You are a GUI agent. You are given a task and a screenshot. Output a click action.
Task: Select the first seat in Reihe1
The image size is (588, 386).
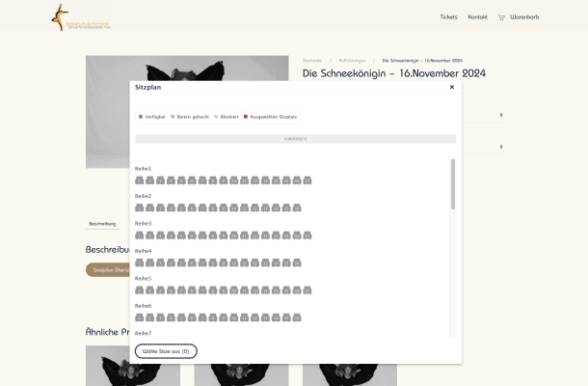click(140, 180)
